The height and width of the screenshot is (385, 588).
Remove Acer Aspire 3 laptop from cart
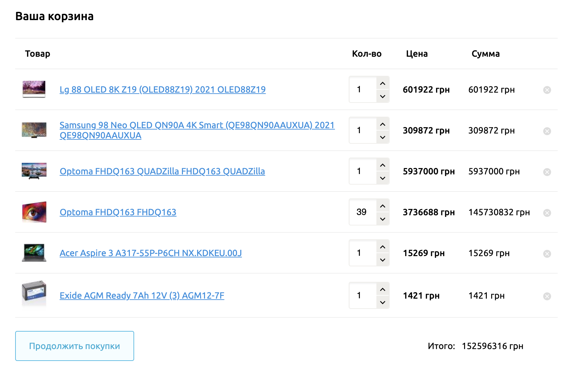pos(547,254)
